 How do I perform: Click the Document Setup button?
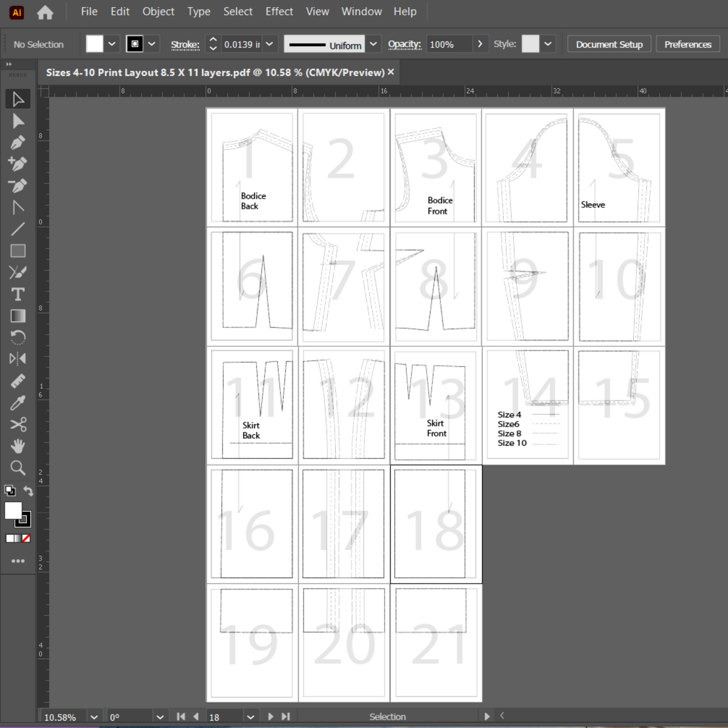[x=609, y=44]
